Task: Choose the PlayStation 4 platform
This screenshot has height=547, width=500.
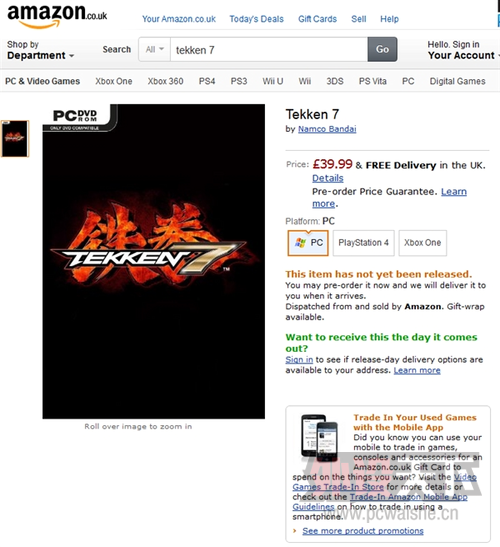Action: [x=364, y=243]
